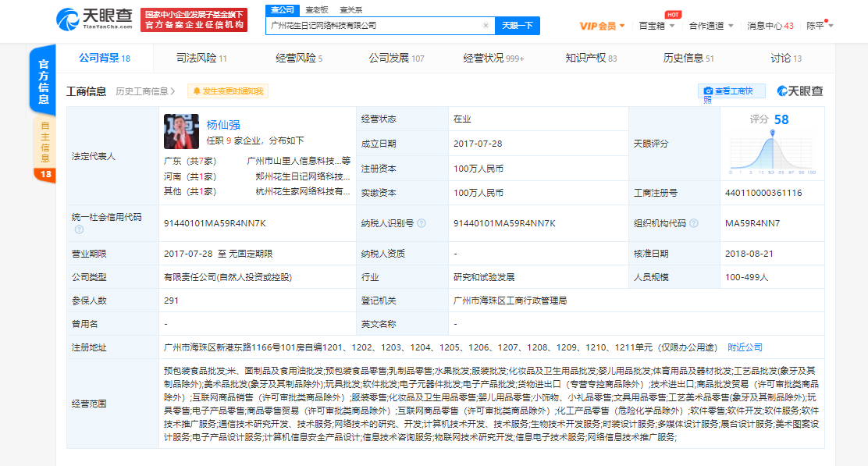Viewport: 868px width, 466px height.
Task: Open the user account dropdown 陈平
Action: (820, 26)
